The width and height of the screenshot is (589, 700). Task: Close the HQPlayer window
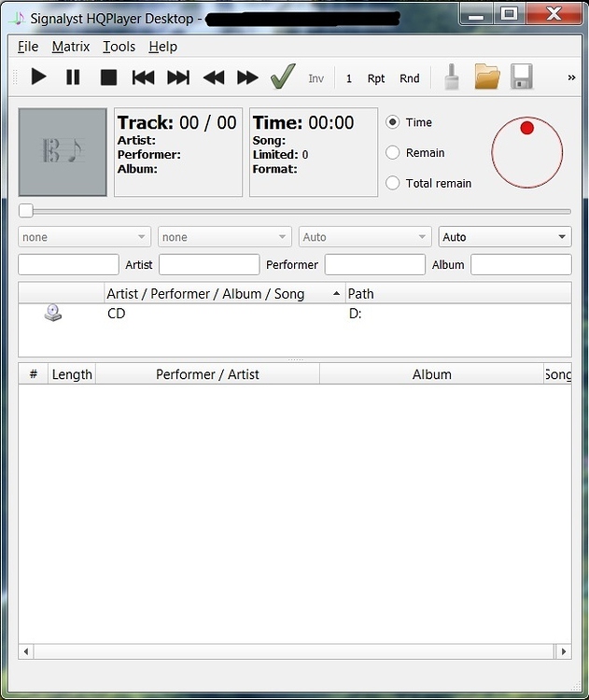554,13
